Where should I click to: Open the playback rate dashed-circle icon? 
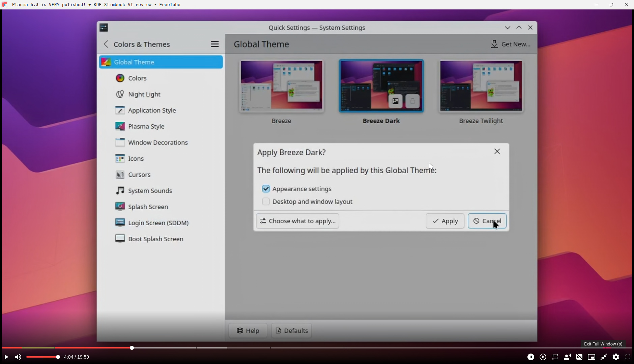[x=543, y=357]
